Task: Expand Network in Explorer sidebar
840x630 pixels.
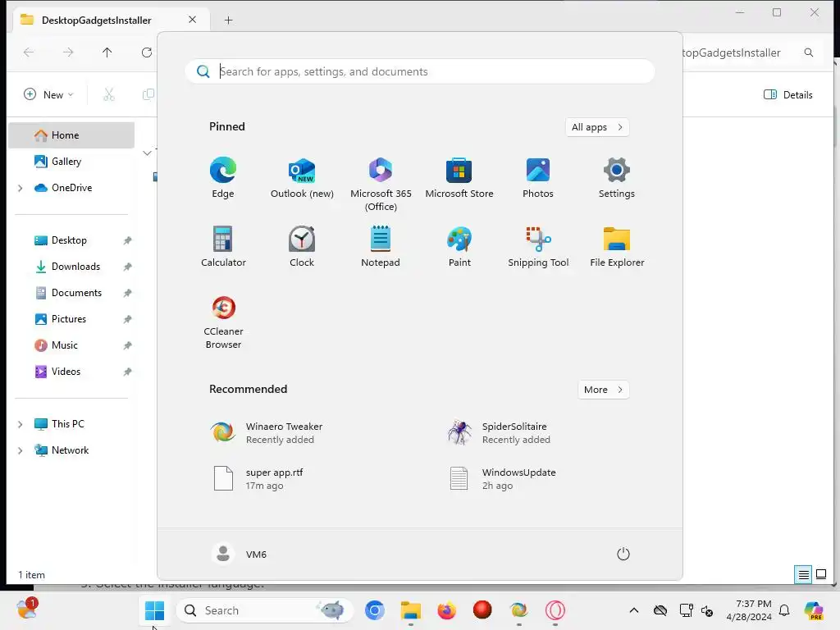Action: (21, 450)
